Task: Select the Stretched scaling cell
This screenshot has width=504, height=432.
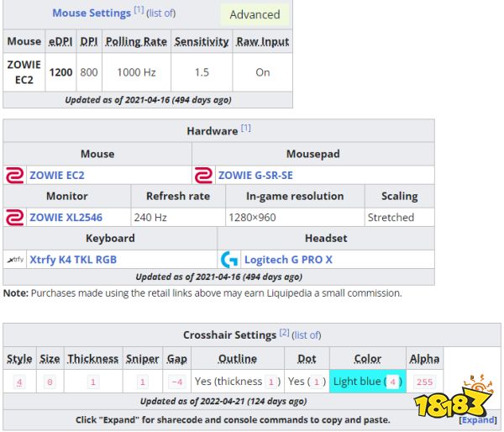Action: click(400, 218)
